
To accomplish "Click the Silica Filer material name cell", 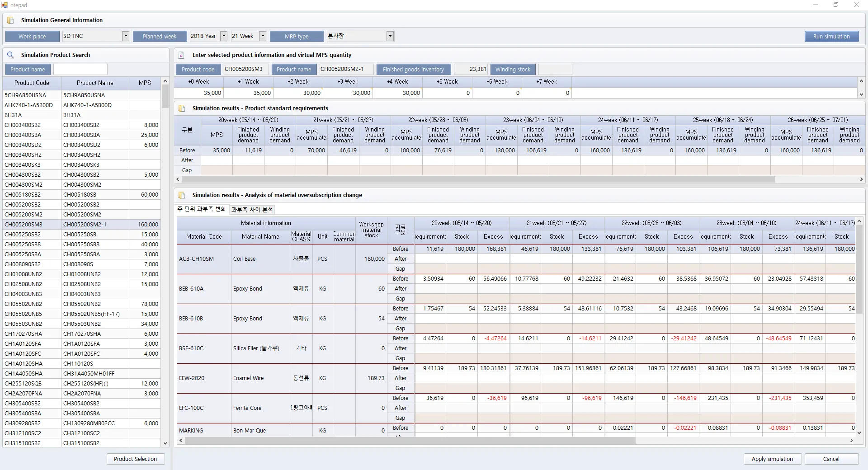I will 260,348.
